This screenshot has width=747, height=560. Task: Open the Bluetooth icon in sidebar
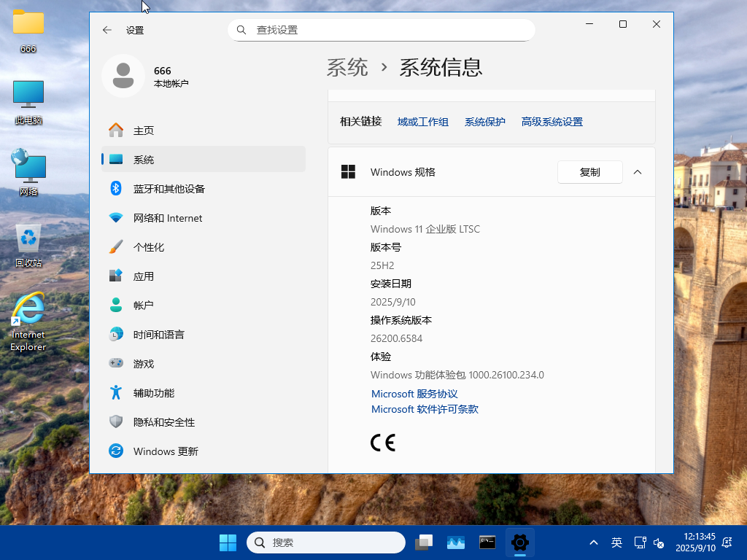(x=116, y=189)
